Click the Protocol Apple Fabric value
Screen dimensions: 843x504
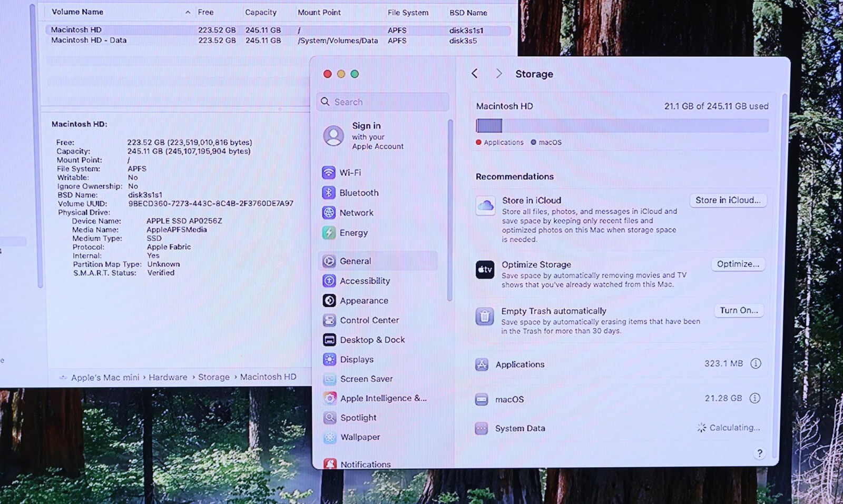click(169, 247)
